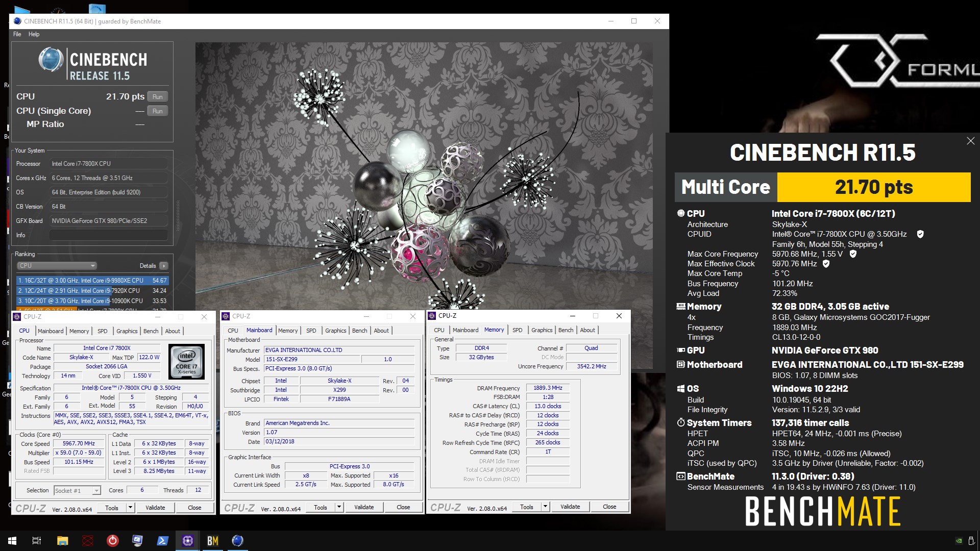Viewport: 980px width, 551px height.
Task: Click Validate in the Mainboard CPU-Z window
Action: coord(364,507)
